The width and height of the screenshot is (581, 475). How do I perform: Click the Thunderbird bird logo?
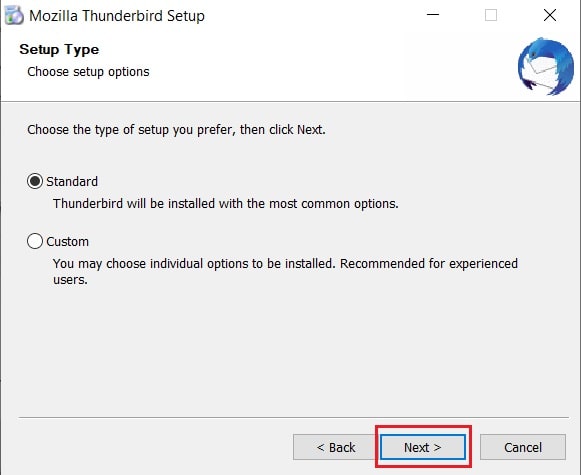click(545, 66)
